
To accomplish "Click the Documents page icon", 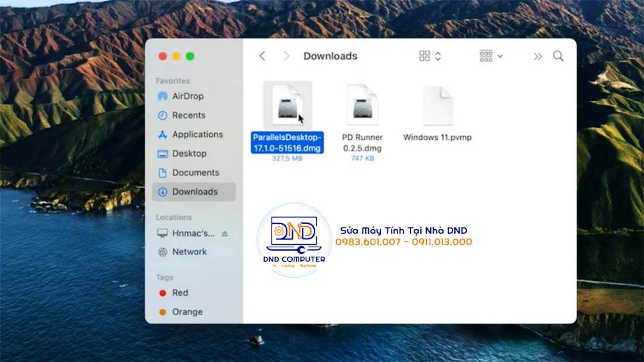I will pos(163,173).
